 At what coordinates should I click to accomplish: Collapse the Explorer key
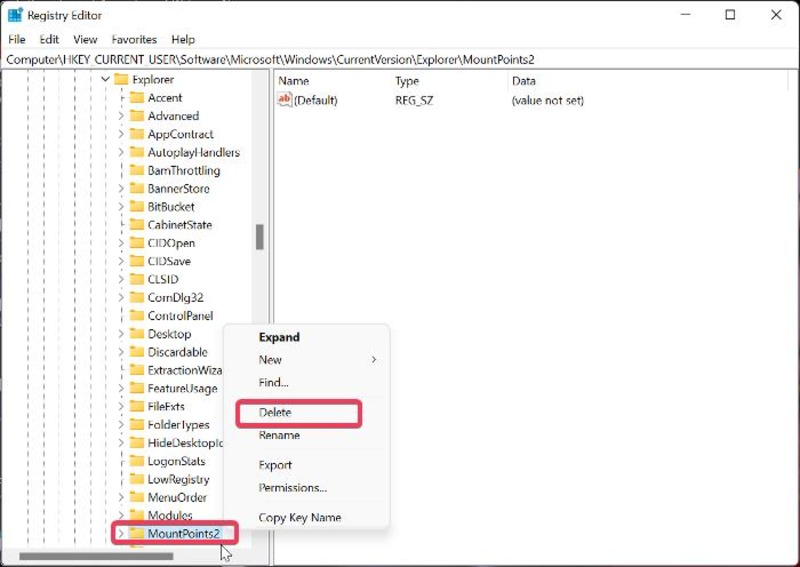point(105,79)
